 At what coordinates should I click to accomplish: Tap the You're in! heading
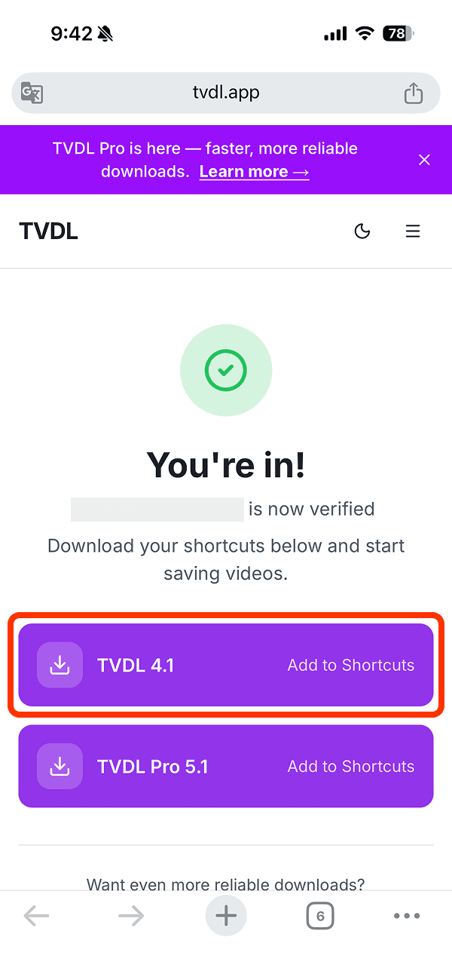click(x=226, y=464)
